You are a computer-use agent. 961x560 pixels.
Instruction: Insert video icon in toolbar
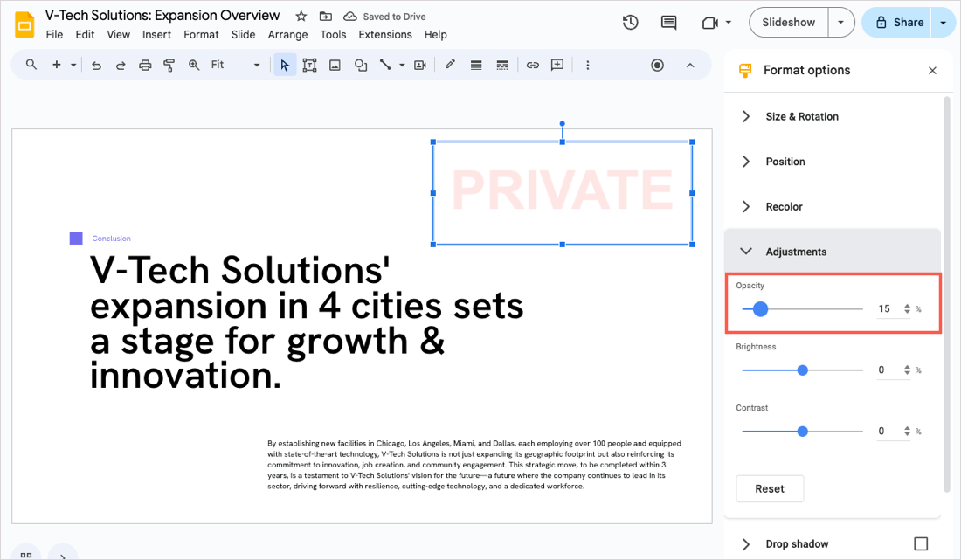(x=420, y=65)
